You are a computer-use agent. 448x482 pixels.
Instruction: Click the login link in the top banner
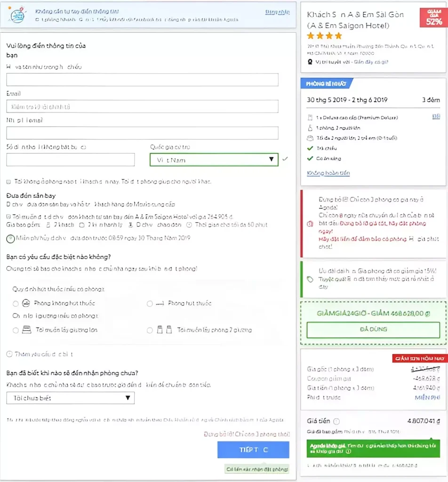pos(278,12)
